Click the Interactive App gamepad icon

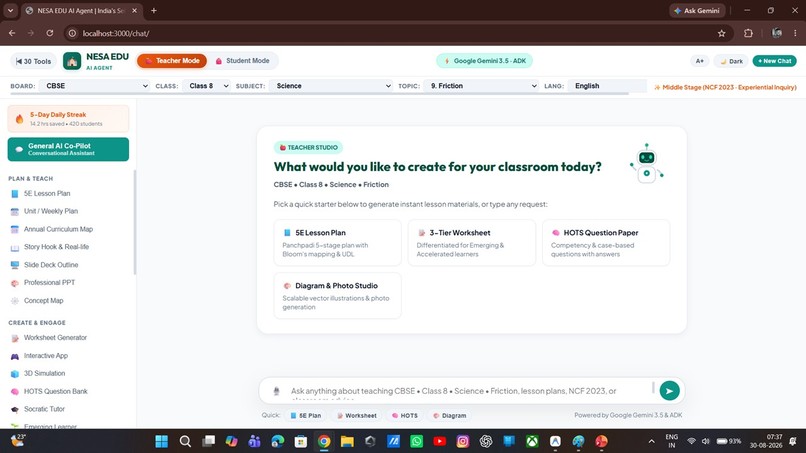pos(15,356)
